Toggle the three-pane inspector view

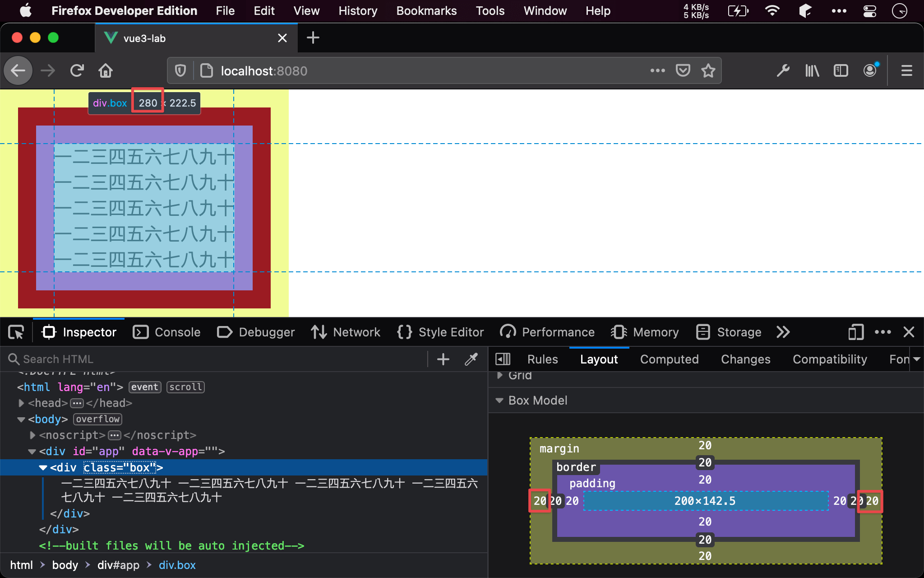pos(503,359)
